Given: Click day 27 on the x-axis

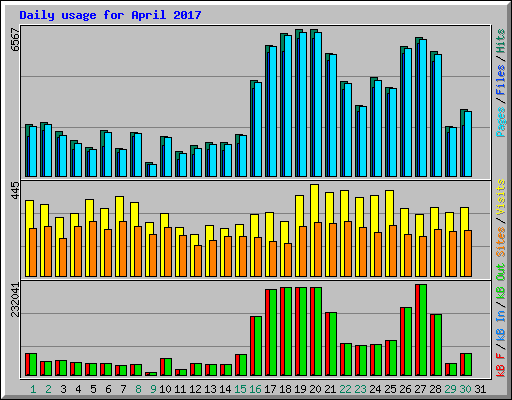Looking at the screenshot, I should (420, 389).
